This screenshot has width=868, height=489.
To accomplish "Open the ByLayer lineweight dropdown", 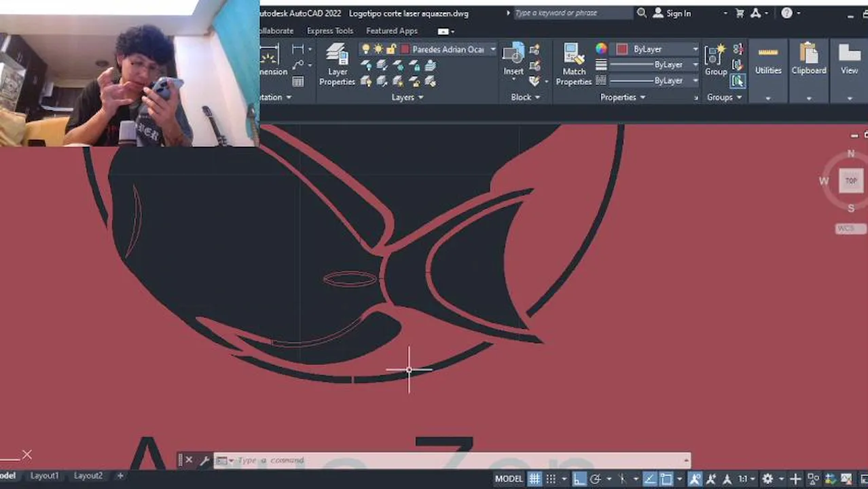I will click(x=695, y=65).
